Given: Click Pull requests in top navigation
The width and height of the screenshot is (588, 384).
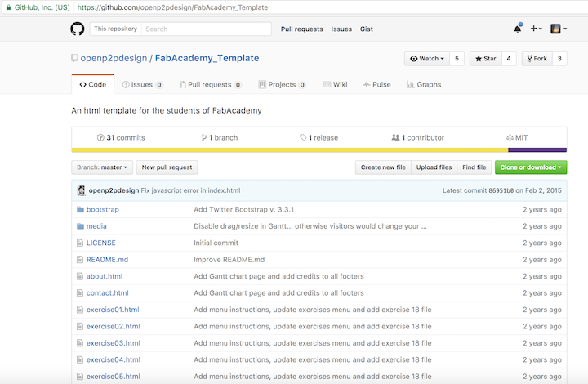Looking at the screenshot, I should tap(302, 29).
